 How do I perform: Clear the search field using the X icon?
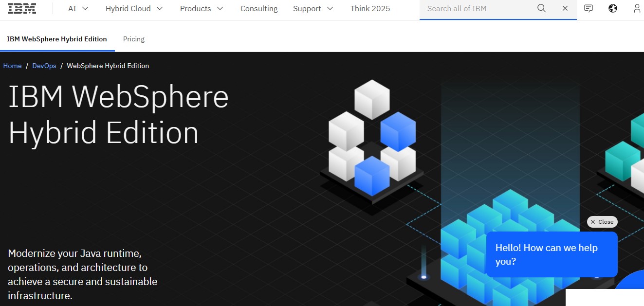tap(565, 8)
